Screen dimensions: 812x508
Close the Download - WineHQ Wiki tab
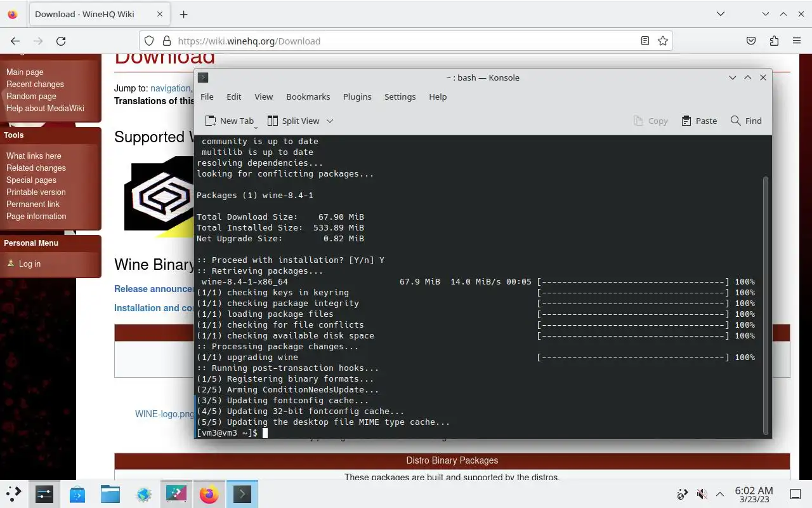[160, 14]
